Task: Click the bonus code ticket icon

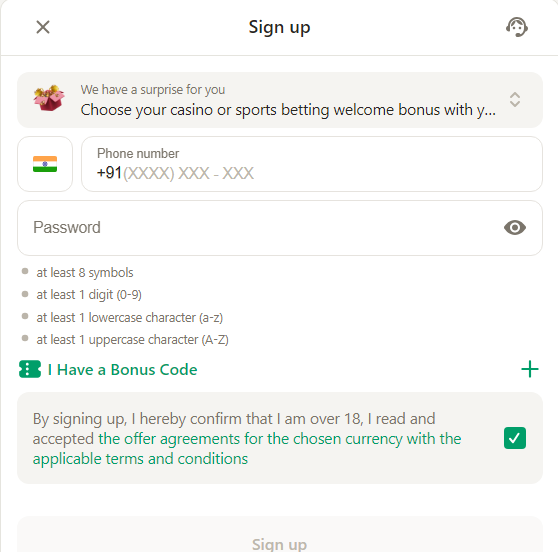Action: 30,369
